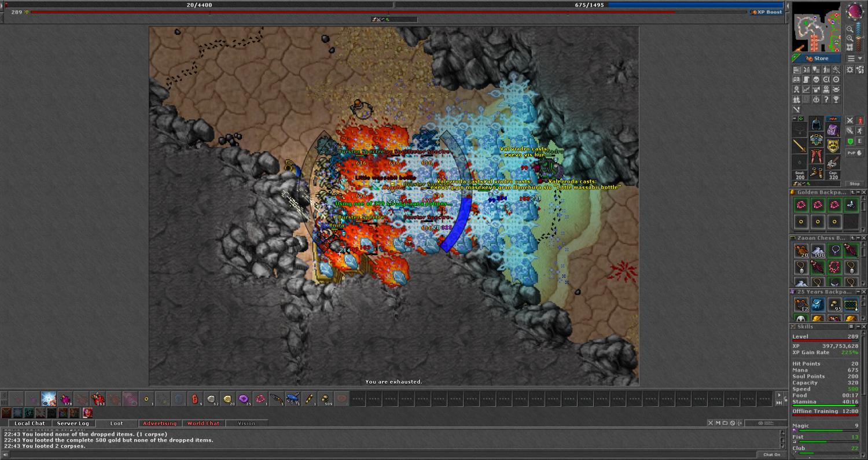
Task: Click the trophy icon in widget grid
Action: click(x=836, y=100)
